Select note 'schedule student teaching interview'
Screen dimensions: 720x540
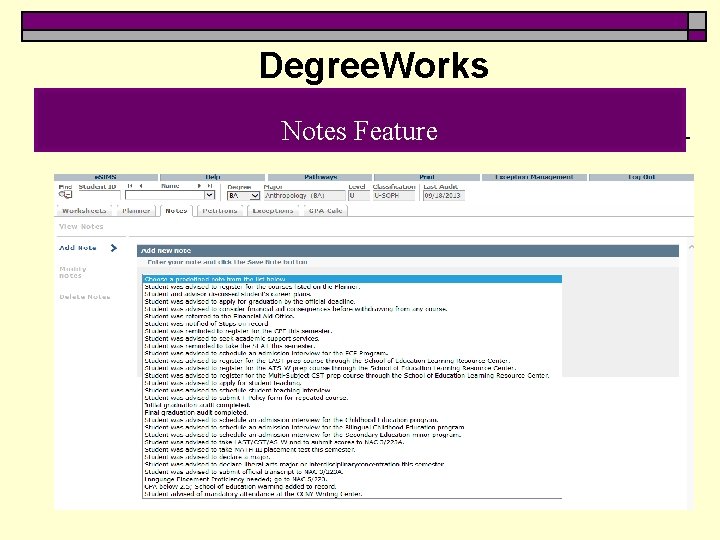[x=352, y=390]
